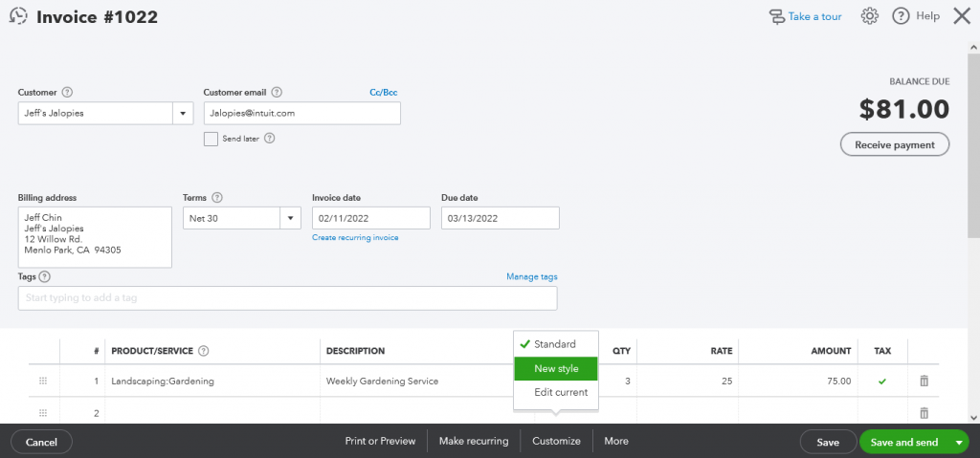980x458 pixels.
Task: Grab the drag handle for line 1
Action: (x=43, y=381)
